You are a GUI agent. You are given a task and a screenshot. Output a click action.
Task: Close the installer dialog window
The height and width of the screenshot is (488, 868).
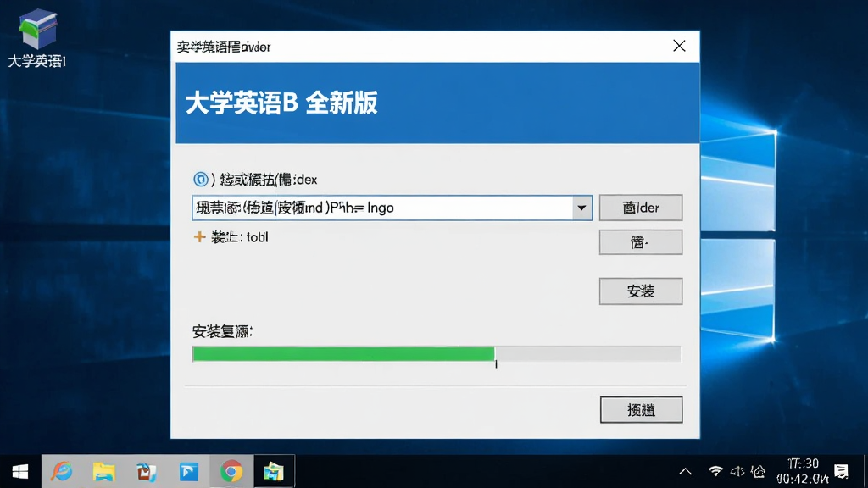tap(679, 46)
